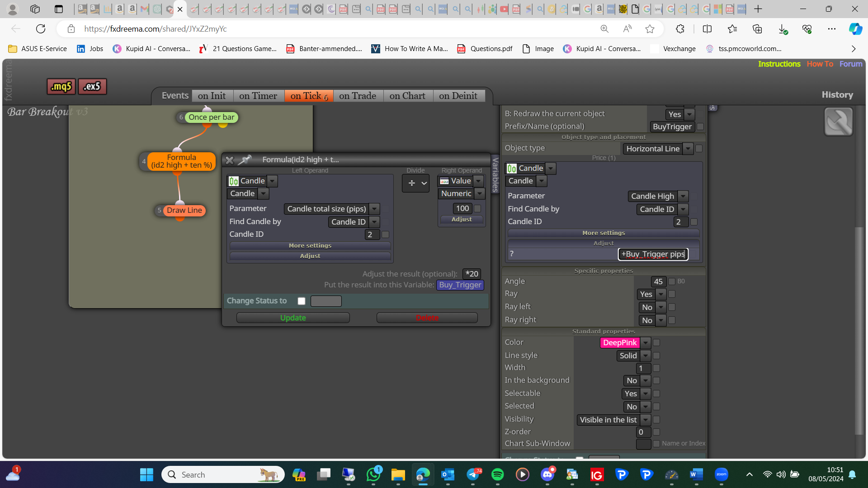Screen dimensions: 868x488
Task: Expand More settings in Formula Left Operand
Action: [x=310, y=246]
